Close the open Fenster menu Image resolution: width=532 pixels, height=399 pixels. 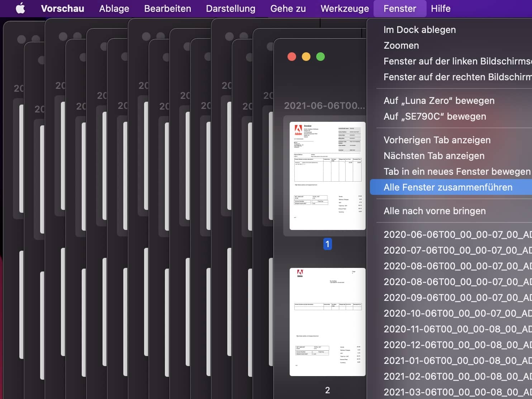(x=400, y=8)
